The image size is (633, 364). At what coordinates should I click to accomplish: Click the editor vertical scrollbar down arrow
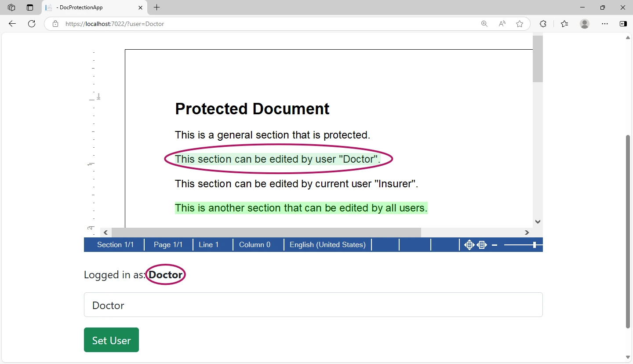538,222
